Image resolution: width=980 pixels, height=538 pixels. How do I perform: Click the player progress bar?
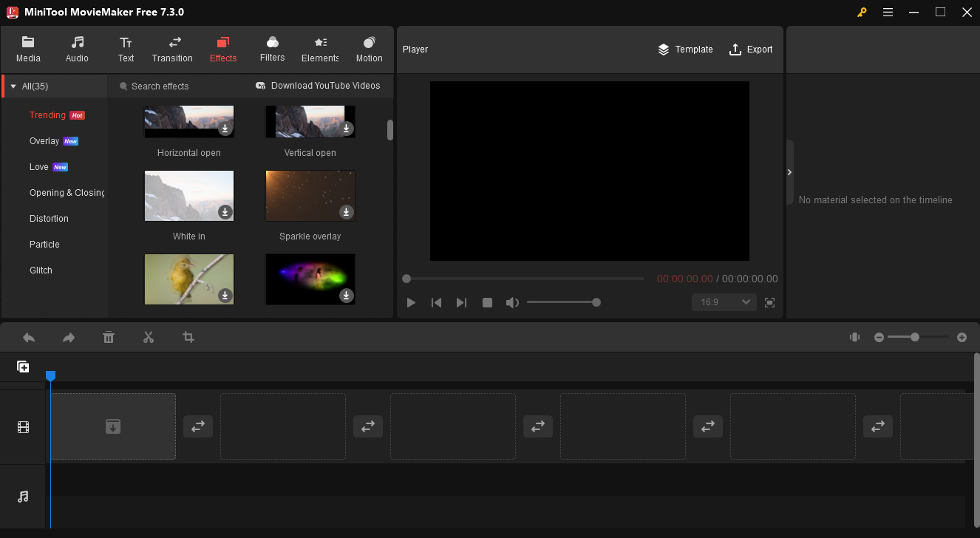tap(525, 279)
